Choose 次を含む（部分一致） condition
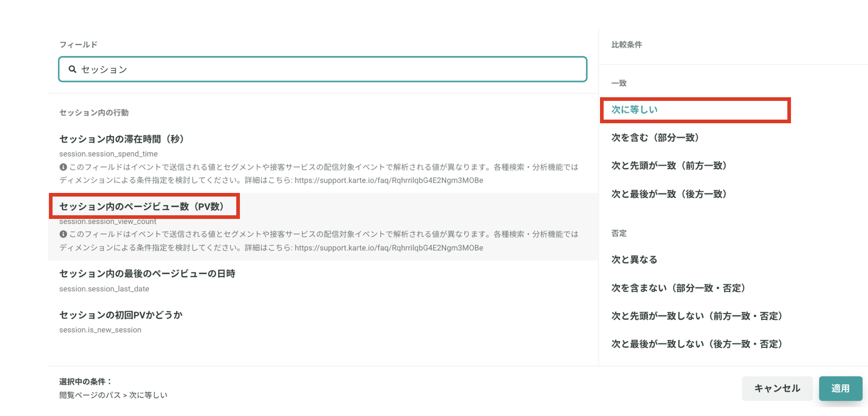 (655, 138)
